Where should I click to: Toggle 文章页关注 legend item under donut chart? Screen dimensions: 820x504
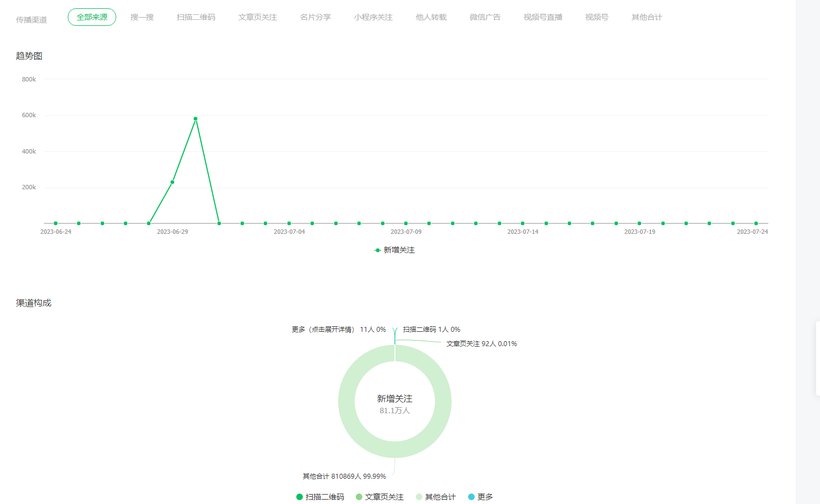pyautogui.click(x=379, y=497)
